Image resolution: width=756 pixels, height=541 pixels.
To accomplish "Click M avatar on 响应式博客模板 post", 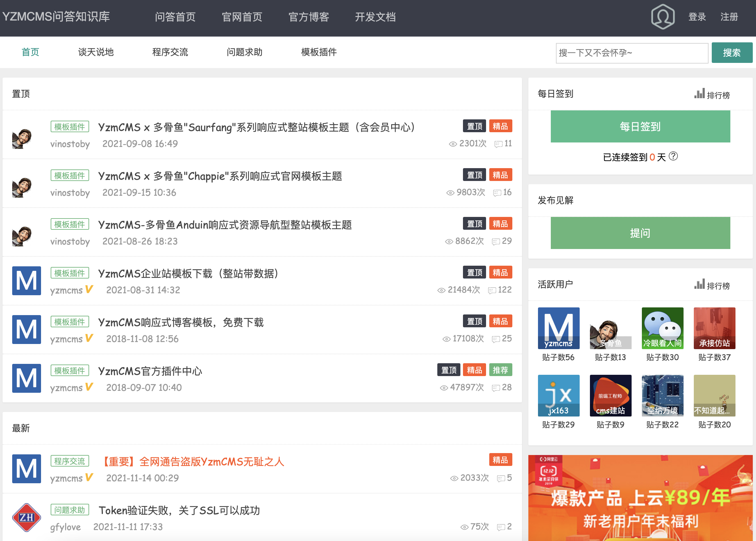I will [27, 330].
